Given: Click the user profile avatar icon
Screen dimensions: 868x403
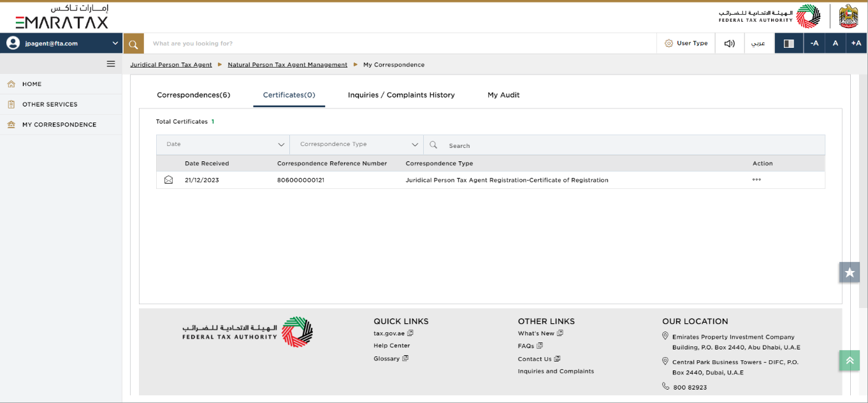Looking at the screenshot, I should tap(12, 43).
